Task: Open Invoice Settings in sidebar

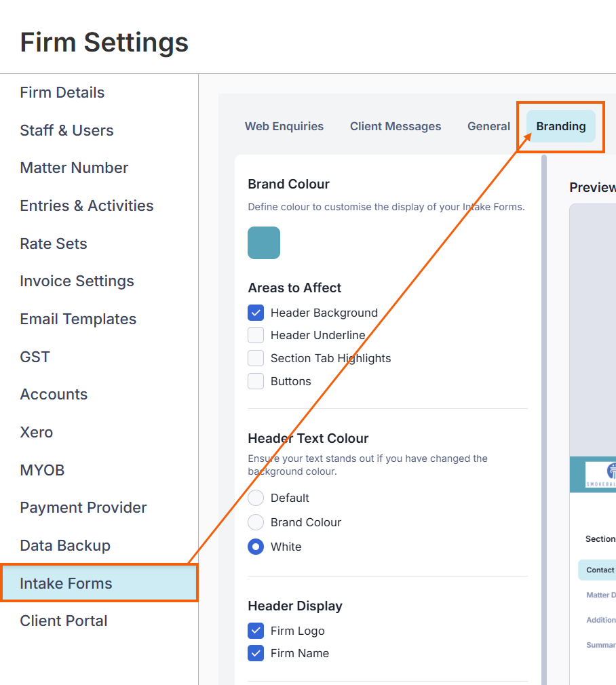Action: (x=77, y=281)
